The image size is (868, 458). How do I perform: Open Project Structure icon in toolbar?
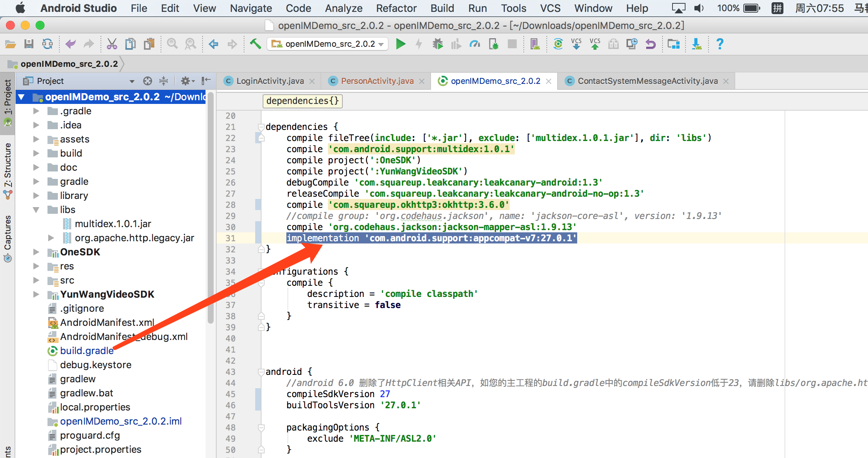click(674, 44)
